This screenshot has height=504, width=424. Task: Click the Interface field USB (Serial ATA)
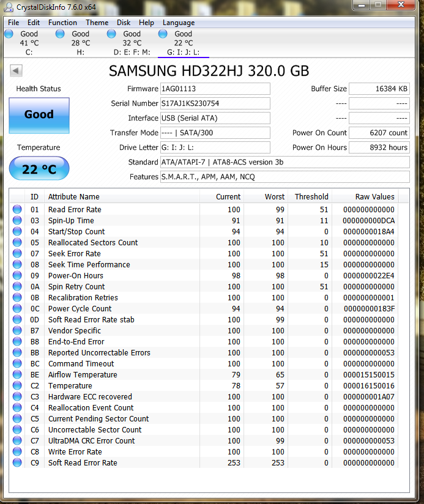[215, 118]
